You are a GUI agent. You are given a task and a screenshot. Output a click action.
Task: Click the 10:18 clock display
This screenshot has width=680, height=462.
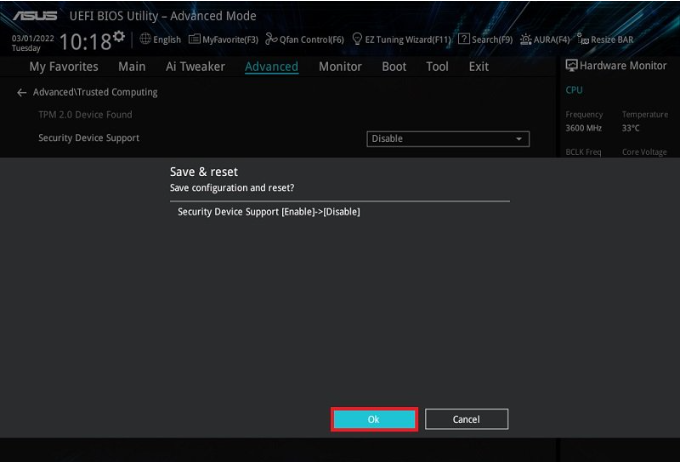pyautogui.click(x=85, y=42)
